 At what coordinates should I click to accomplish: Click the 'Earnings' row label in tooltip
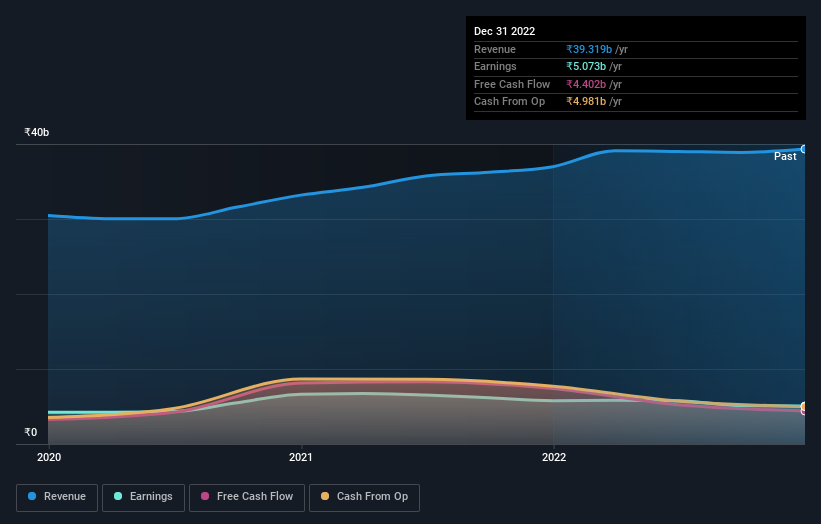coord(495,66)
